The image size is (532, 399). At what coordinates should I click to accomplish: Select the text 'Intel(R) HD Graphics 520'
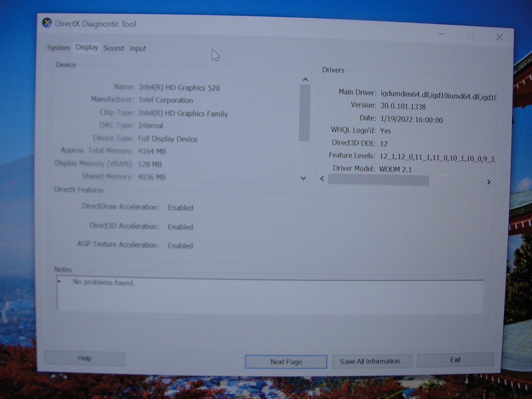tap(180, 88)
